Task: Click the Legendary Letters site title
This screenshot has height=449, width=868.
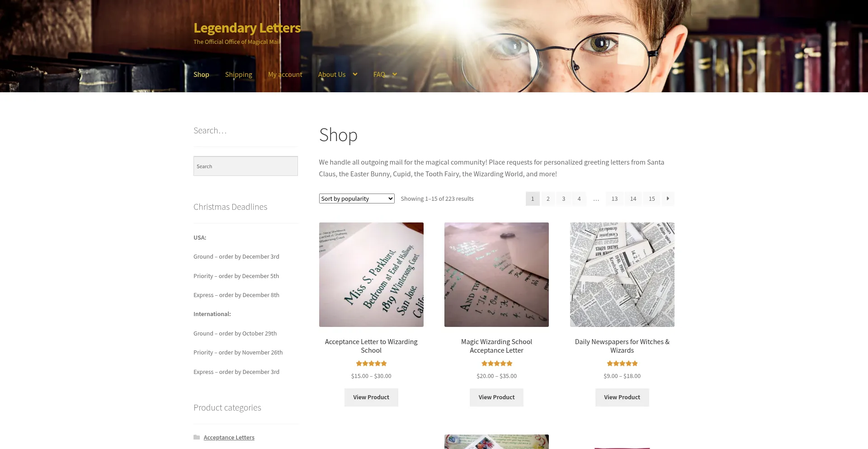Action: coord(247,28)
